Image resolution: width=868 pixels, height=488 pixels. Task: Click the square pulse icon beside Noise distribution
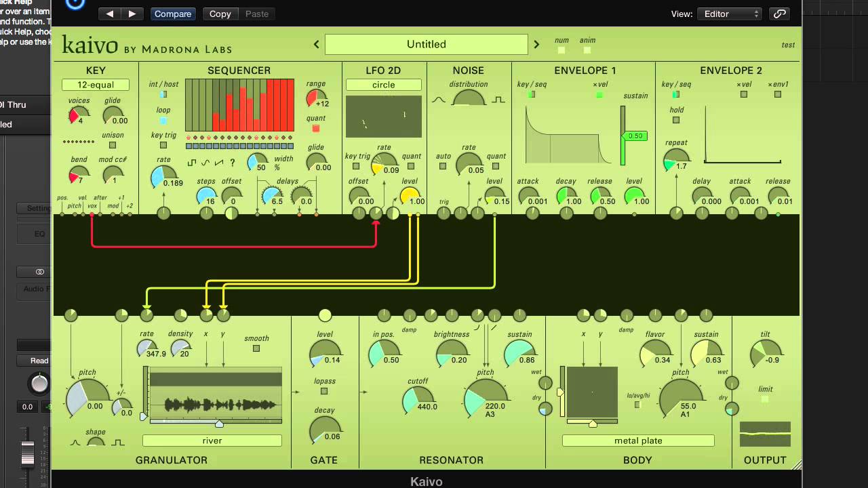click(x=498, y=100)
